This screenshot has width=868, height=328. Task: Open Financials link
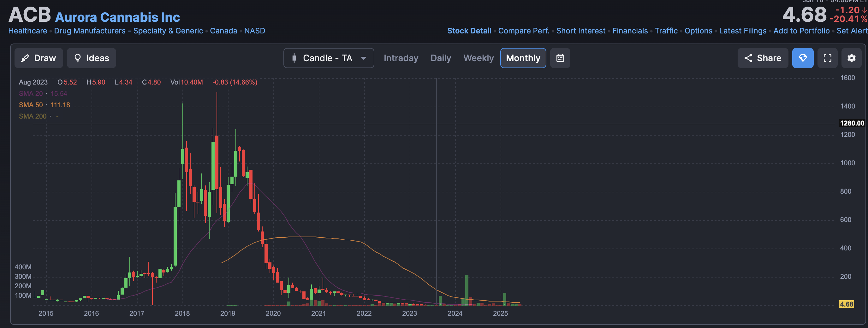pyautogui.click(x=630, y=31)
